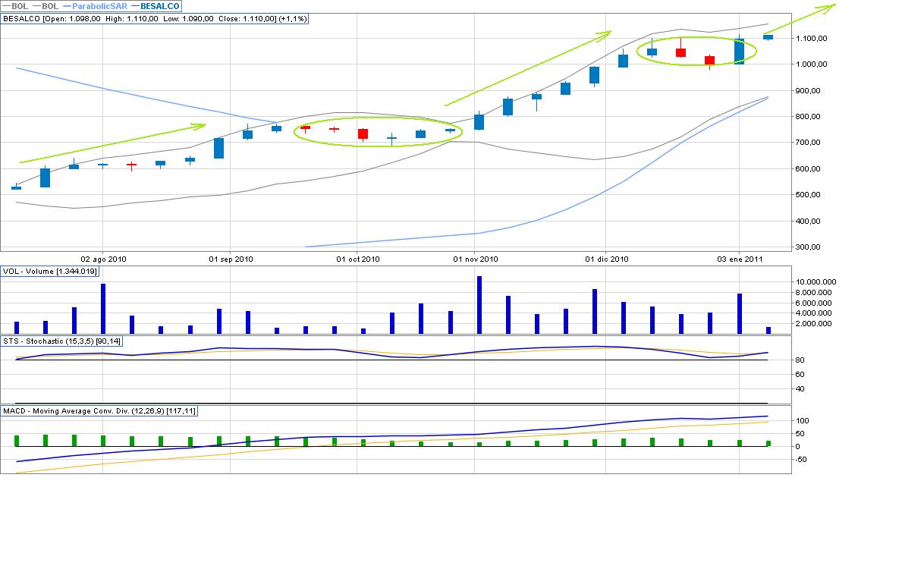Click the VOL - Volume panel label
Viewport: 924px width, 572px height.
coord(51,271)
